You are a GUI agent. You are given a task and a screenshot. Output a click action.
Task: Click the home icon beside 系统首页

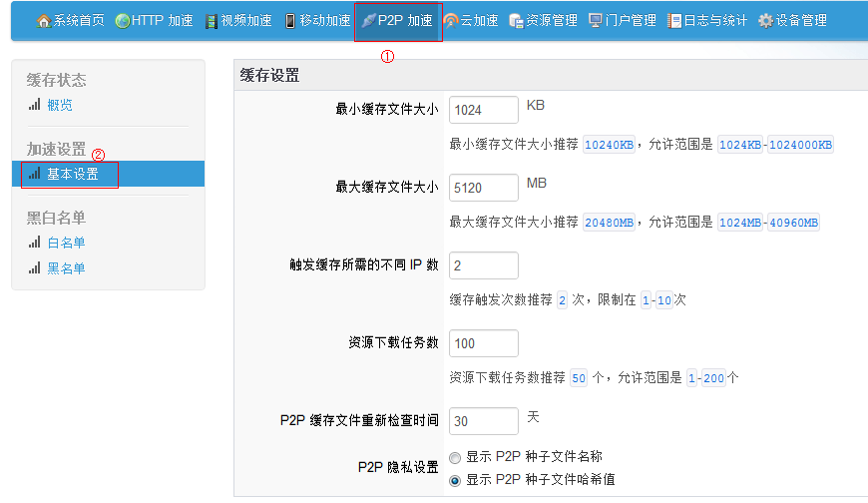click(43, 21)
